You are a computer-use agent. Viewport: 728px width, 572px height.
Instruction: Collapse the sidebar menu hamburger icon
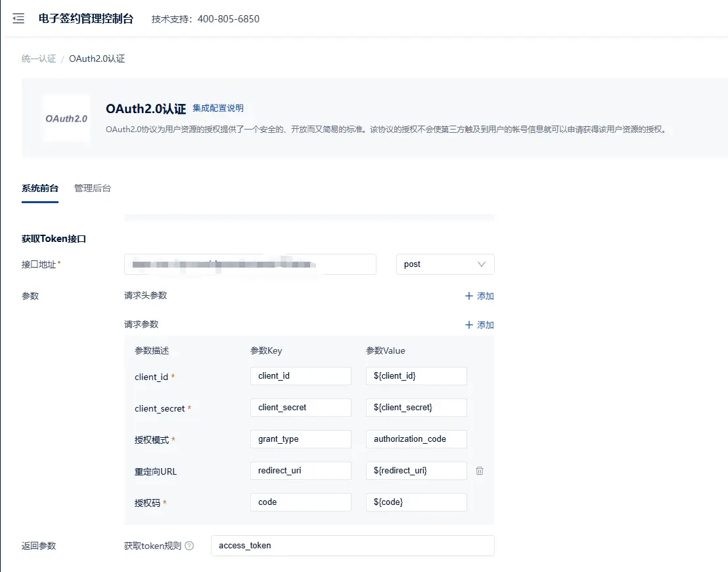coord(18,18)
